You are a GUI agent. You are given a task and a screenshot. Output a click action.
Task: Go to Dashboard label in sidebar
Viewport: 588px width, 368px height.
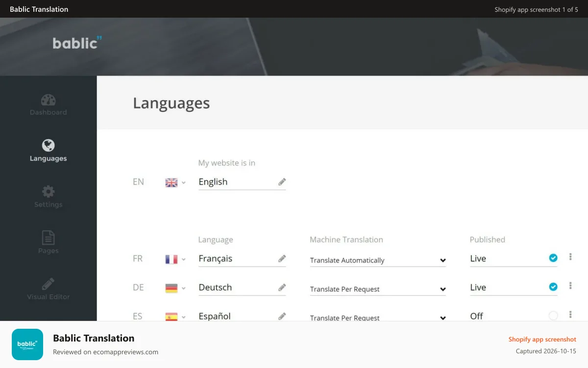click(x=48, y=112)
